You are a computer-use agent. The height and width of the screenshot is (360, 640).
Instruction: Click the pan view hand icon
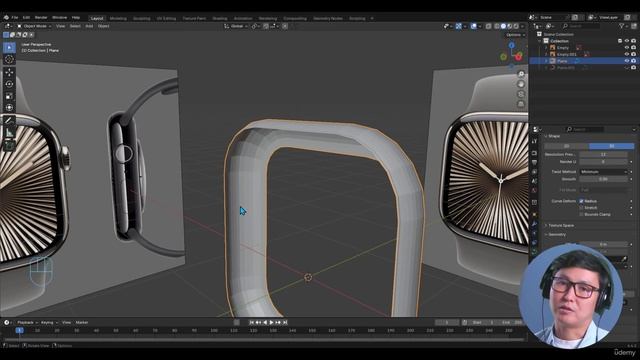pos(521,84)
